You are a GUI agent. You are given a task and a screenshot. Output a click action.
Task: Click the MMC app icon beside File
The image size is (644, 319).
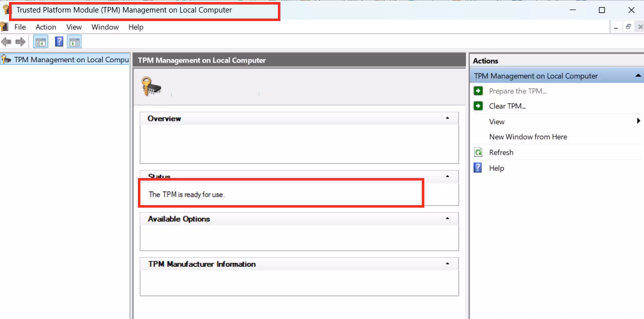click(5, 27)
